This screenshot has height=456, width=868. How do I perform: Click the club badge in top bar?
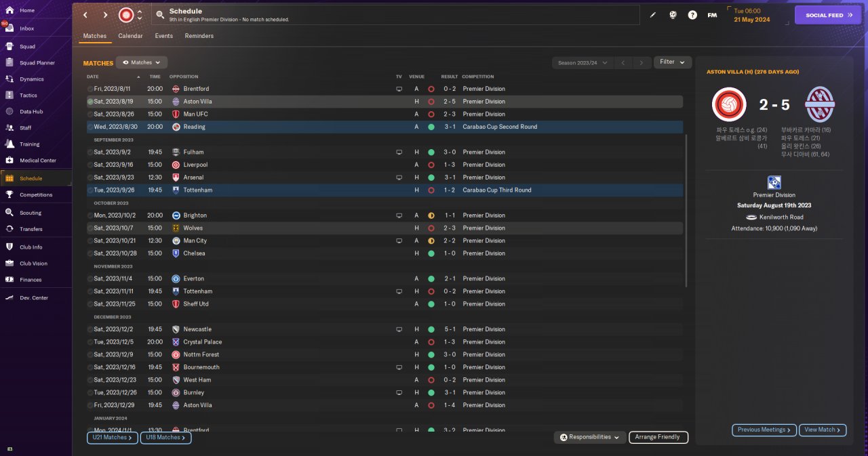tap(126, 15)
